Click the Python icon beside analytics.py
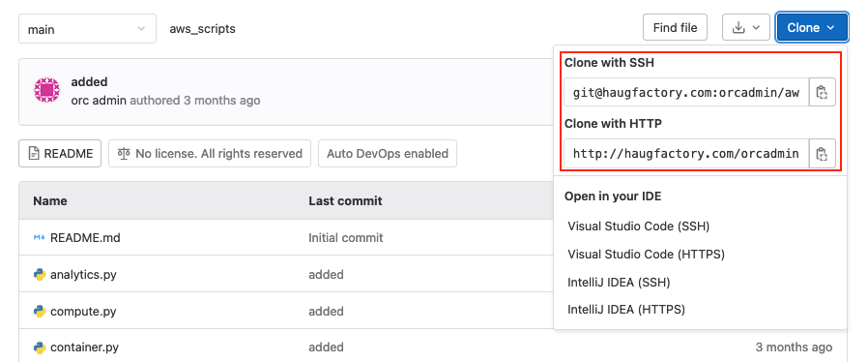 pos(40,275)
